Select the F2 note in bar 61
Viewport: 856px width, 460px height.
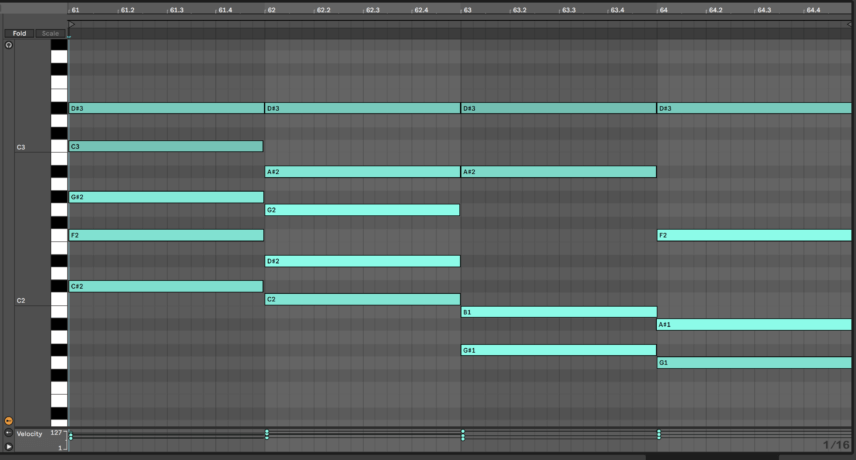[x=166, y=235]
